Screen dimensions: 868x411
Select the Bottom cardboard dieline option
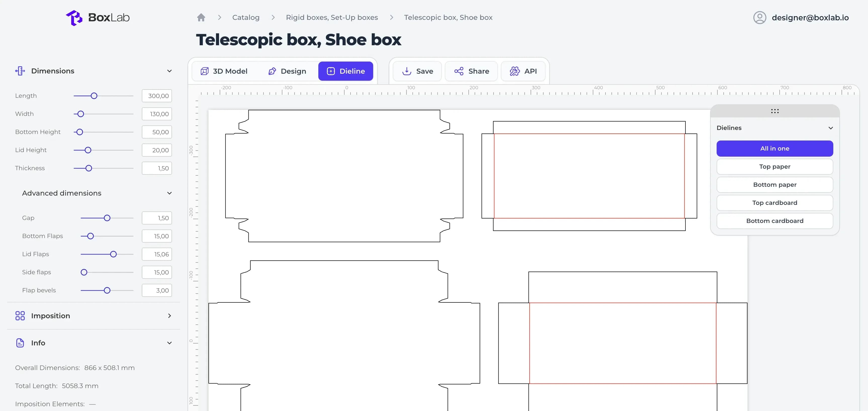pyautogui.click(x=775, y=221)
